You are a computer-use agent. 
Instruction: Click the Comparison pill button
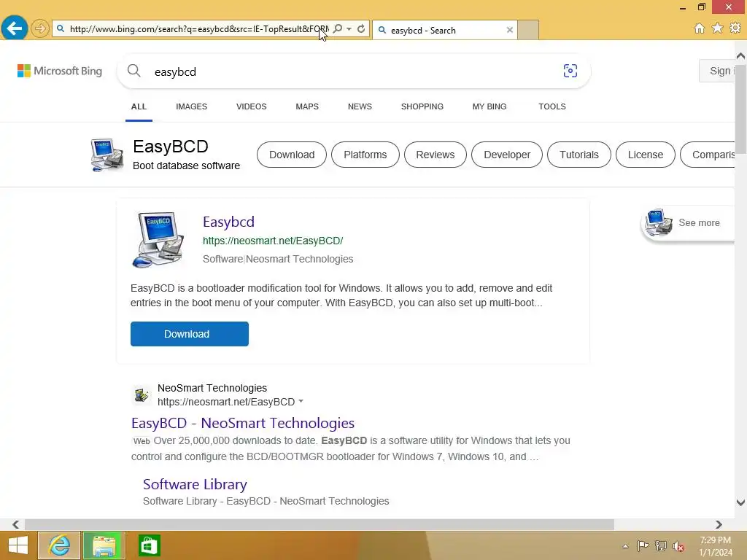pos(708,155)
